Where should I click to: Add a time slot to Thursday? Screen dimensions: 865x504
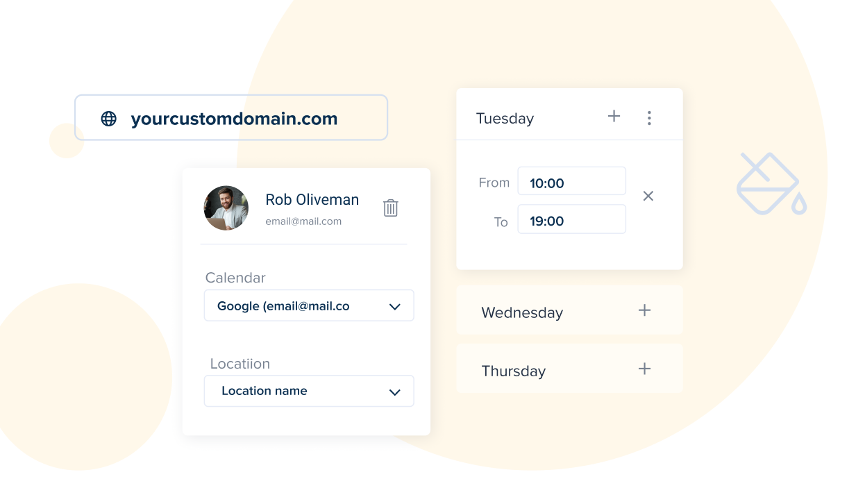(x=644, y=369)
